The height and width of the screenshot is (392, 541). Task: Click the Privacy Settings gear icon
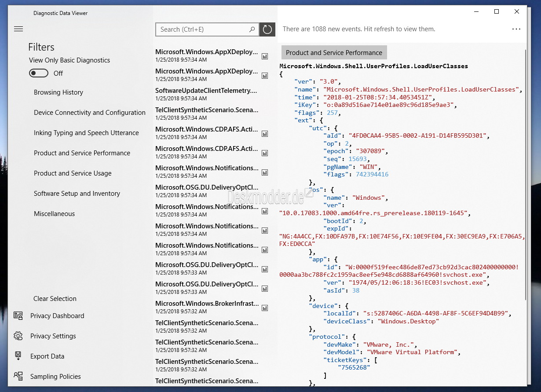(x=18, y=336)
